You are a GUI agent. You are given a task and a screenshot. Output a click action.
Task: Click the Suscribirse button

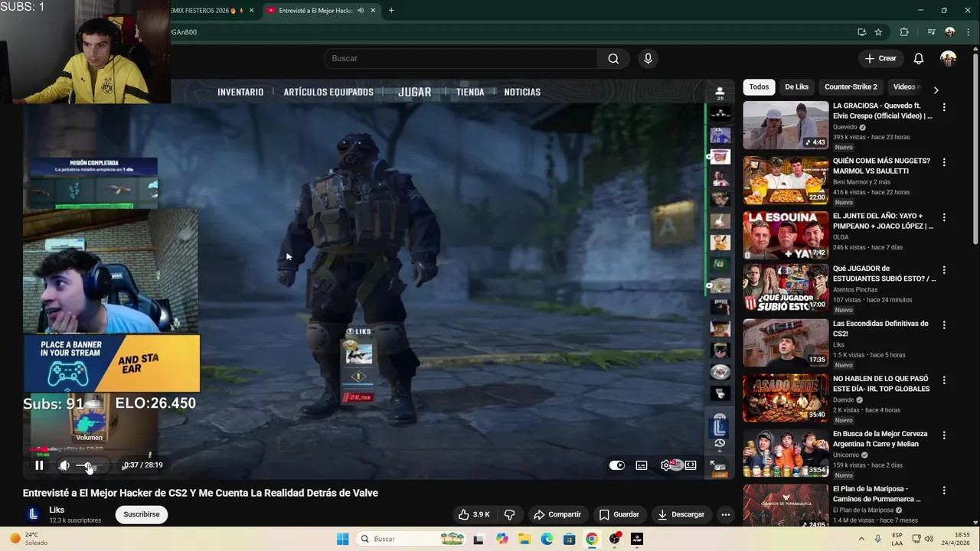point(142,515)
